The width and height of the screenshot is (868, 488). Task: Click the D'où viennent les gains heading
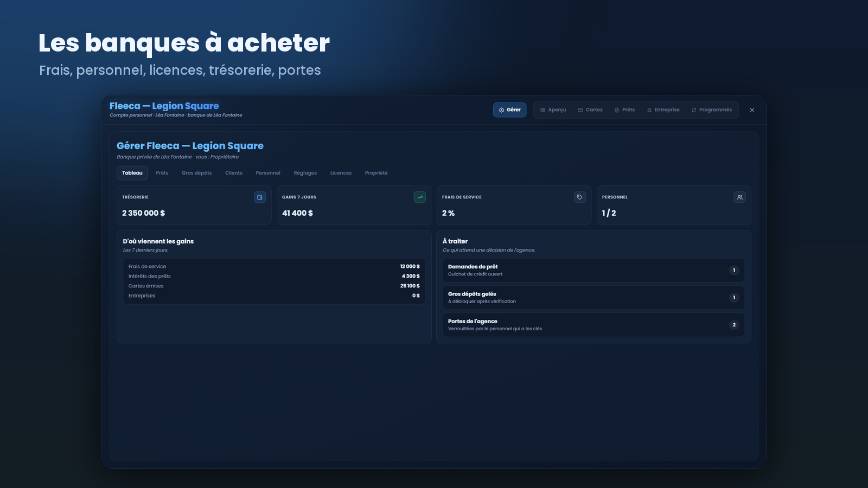158,241
